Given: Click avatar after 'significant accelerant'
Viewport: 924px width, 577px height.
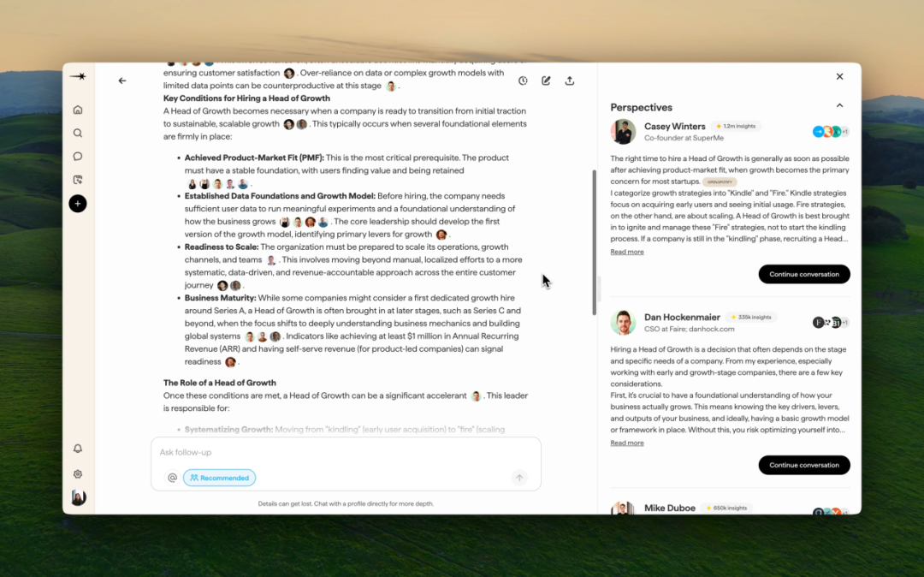Looking at the screenshot, I should [477, 396].
